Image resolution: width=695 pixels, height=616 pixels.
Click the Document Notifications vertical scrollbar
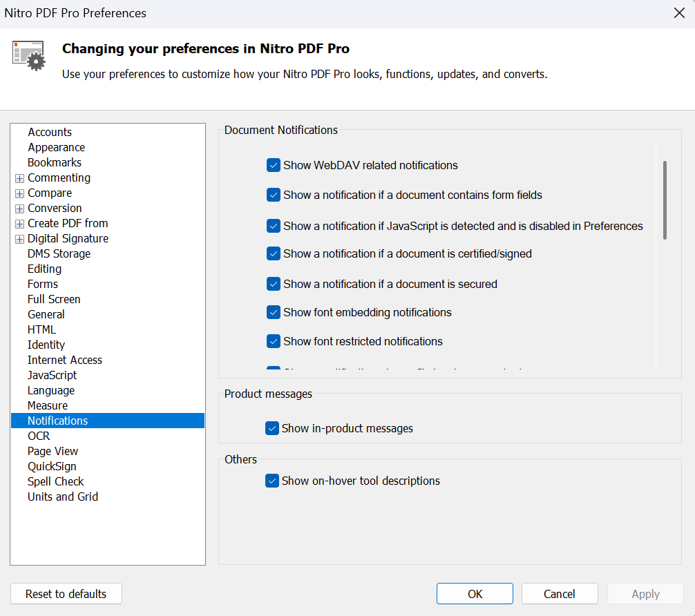click(665, 200)
